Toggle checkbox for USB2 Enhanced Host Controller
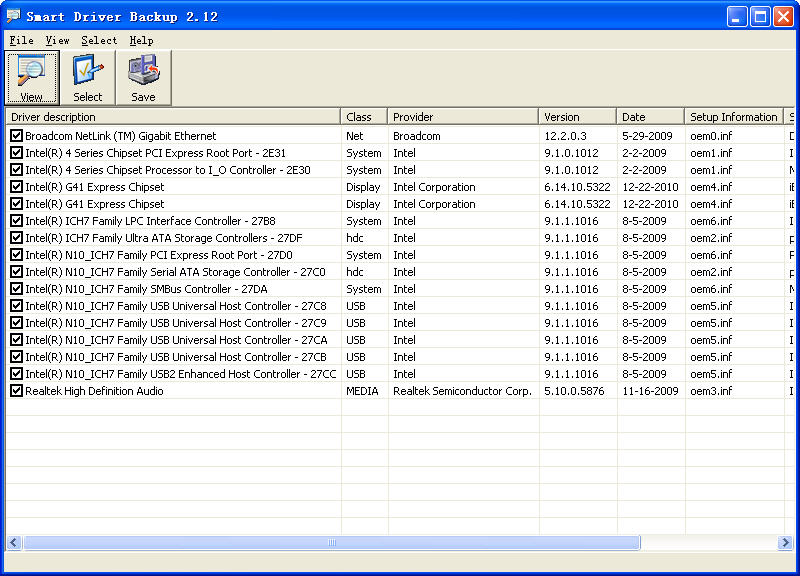Image resolution: width=800 pixels, height=576 pixels. point(16,374)
